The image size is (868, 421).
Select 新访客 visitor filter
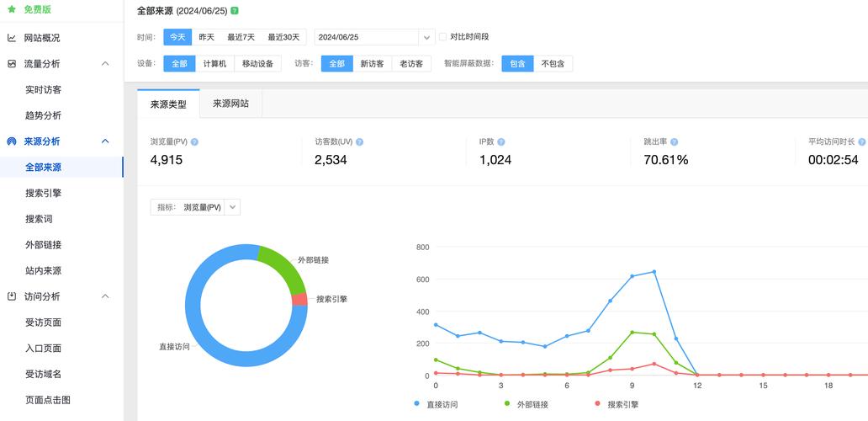(x=372, y=64)
